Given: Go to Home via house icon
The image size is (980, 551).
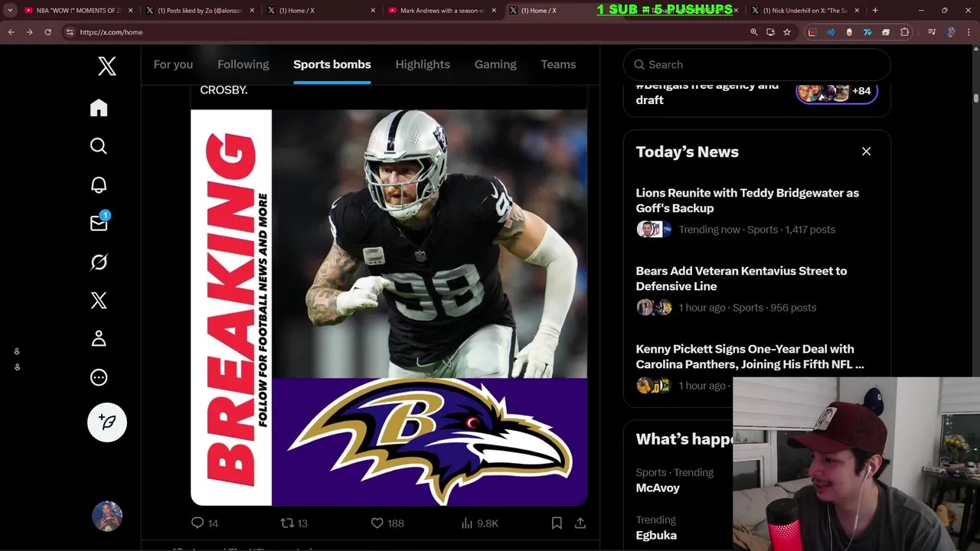Looking at the screenshot, I should click(99, 108).
